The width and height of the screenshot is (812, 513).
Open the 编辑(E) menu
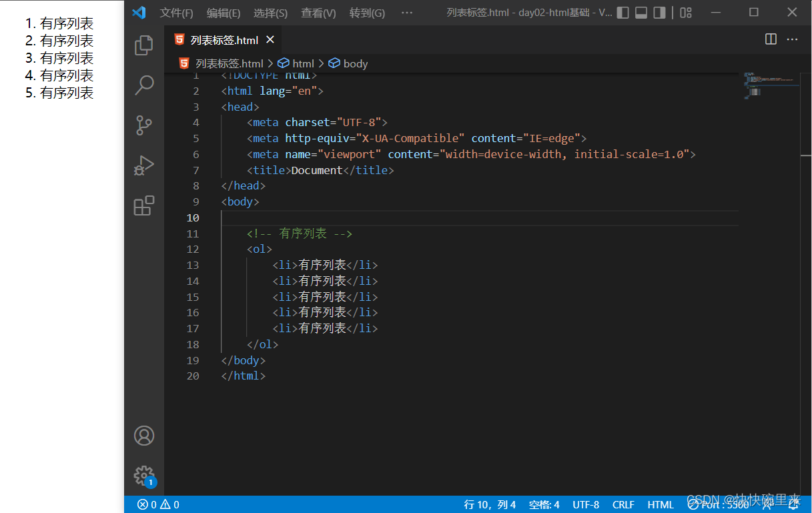pos(224,13)
